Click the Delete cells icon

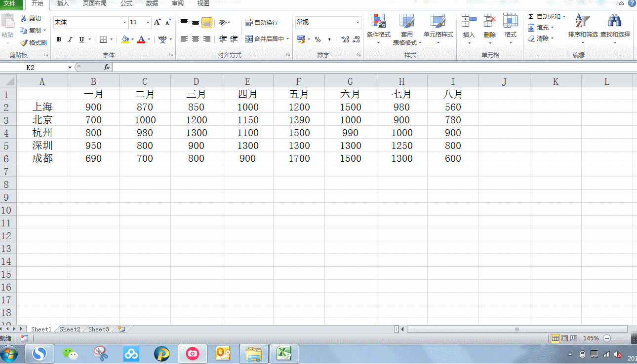click(489, 21)
